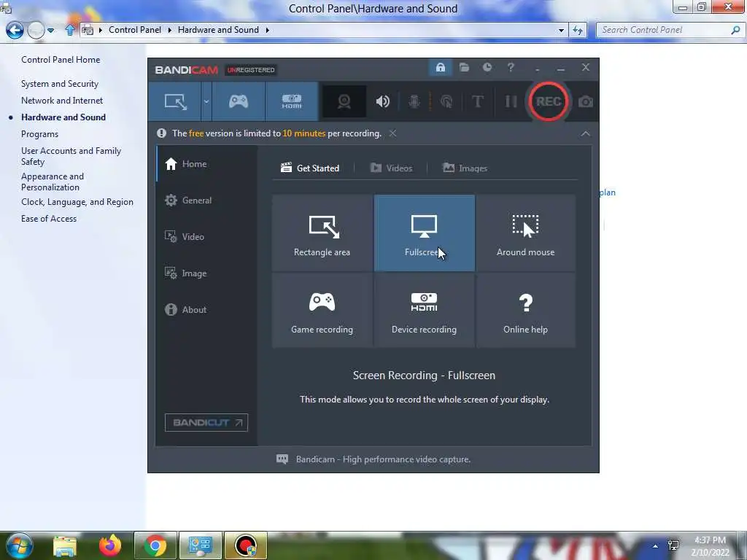Open Online help tile
Screen dimensions: 747x560
pyautogui.click(x=525, y=310)
